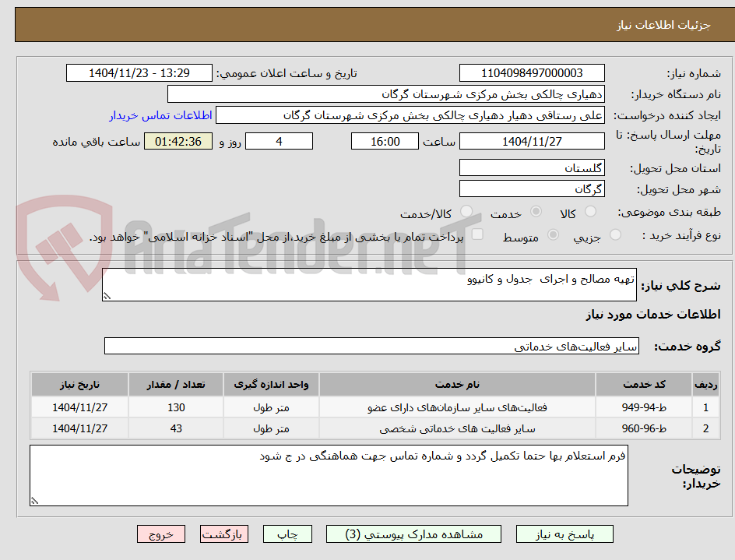Click the نام دستگاه خریدار field
Viewport: 735px width, 560px height.
pos(385,94)
